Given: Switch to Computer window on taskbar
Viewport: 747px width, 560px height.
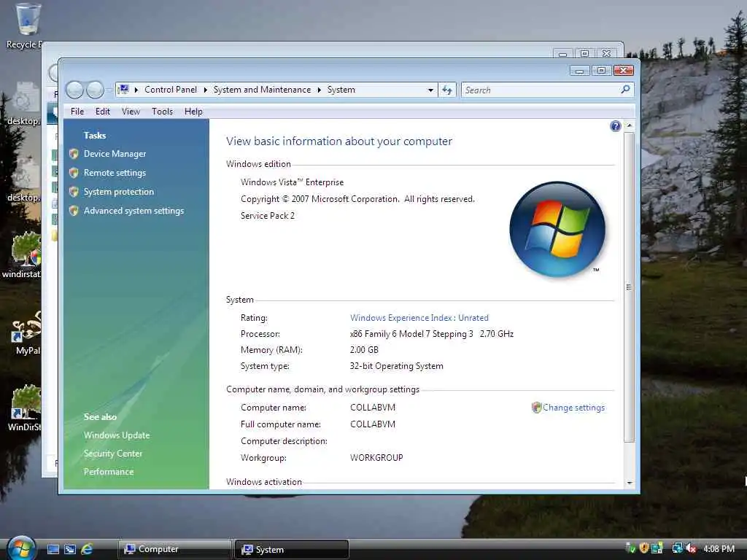Looking at the screenshot, I should tap(174, 549).
